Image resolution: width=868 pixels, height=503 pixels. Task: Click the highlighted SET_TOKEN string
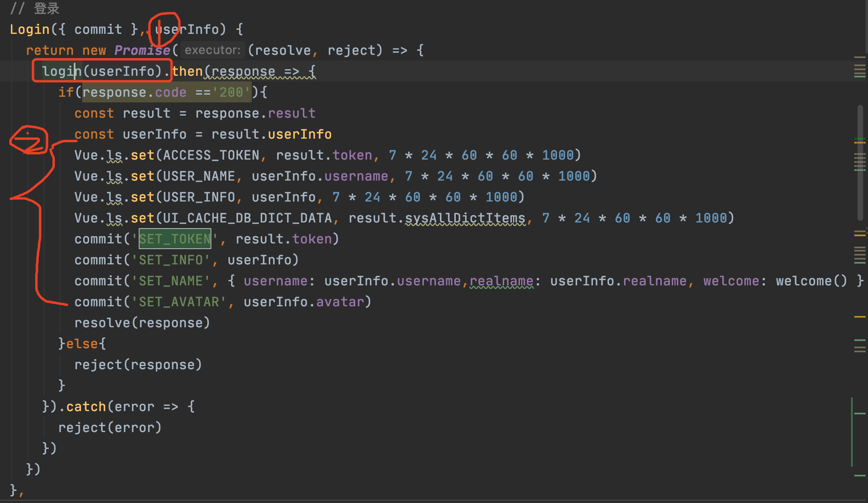point(175,239)
